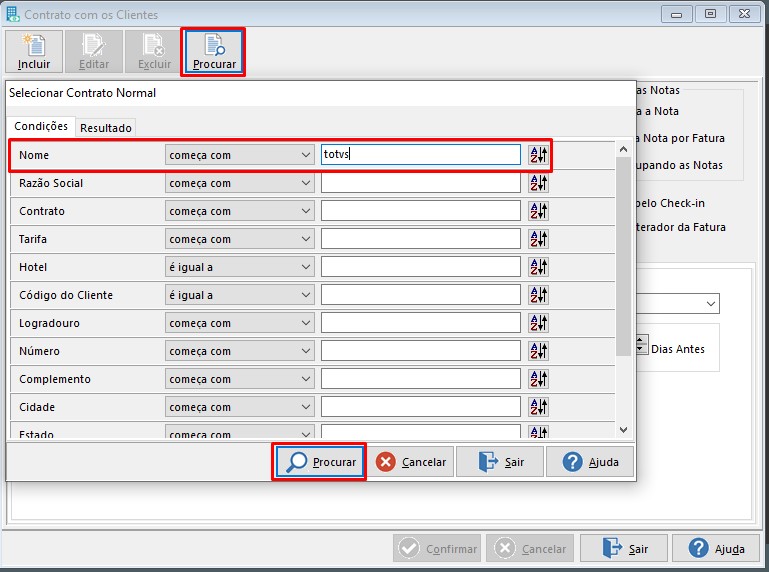Click Sair in the search dialog
Viewport: 769px width, 572px height.
click(500, 462)
